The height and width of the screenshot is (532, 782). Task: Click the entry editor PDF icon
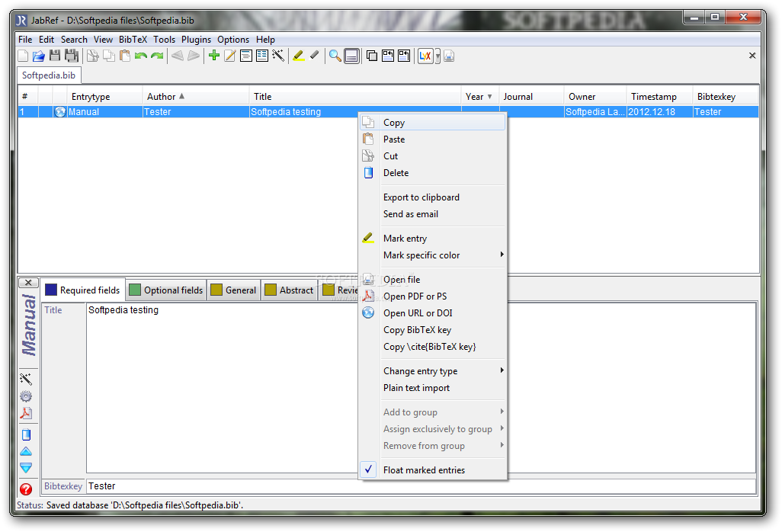coord(26,413)
